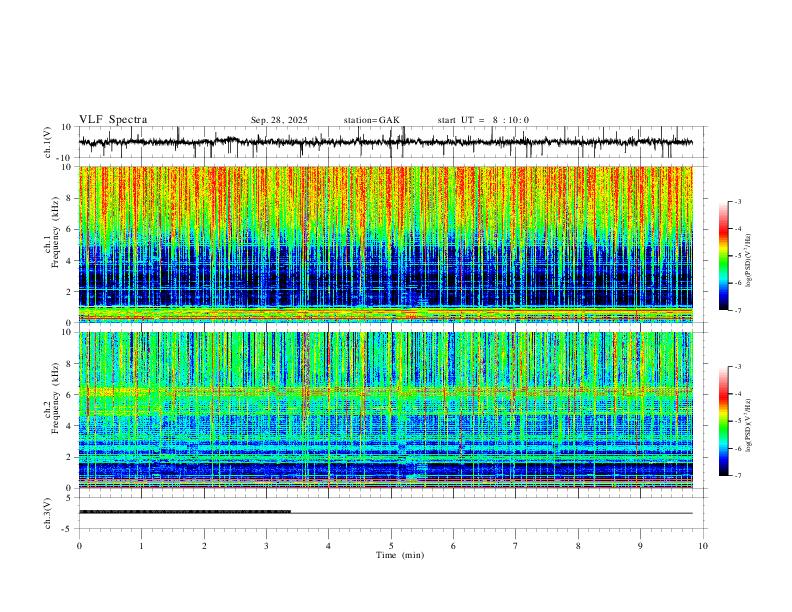Click time axis tick label '3'

(266, 546)
